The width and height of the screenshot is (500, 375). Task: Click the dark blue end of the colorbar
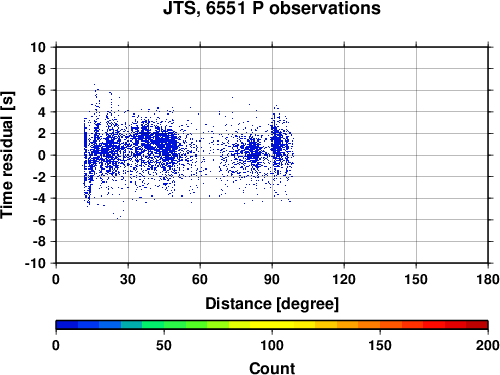click(67, 325)
